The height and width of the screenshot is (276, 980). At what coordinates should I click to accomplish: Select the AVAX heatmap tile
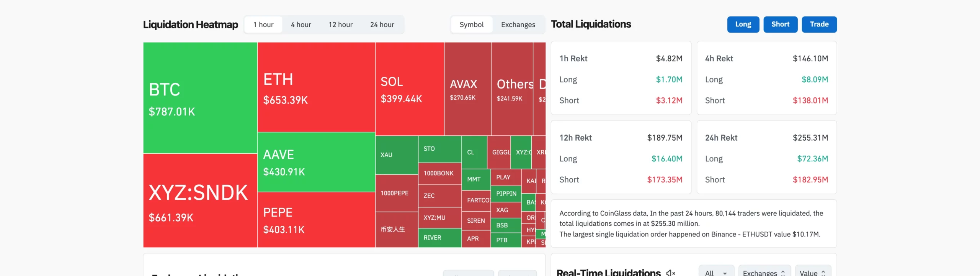click(467, 89)
